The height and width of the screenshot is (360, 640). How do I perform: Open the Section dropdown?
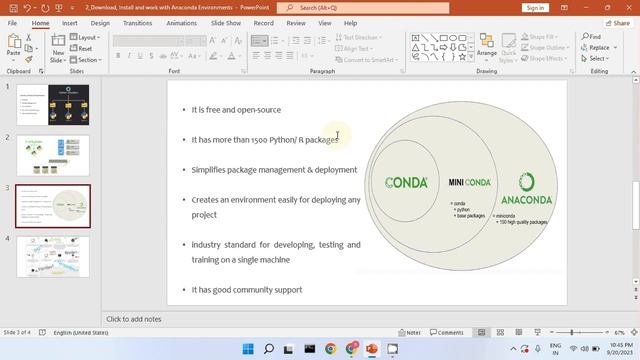pos(86,60)
